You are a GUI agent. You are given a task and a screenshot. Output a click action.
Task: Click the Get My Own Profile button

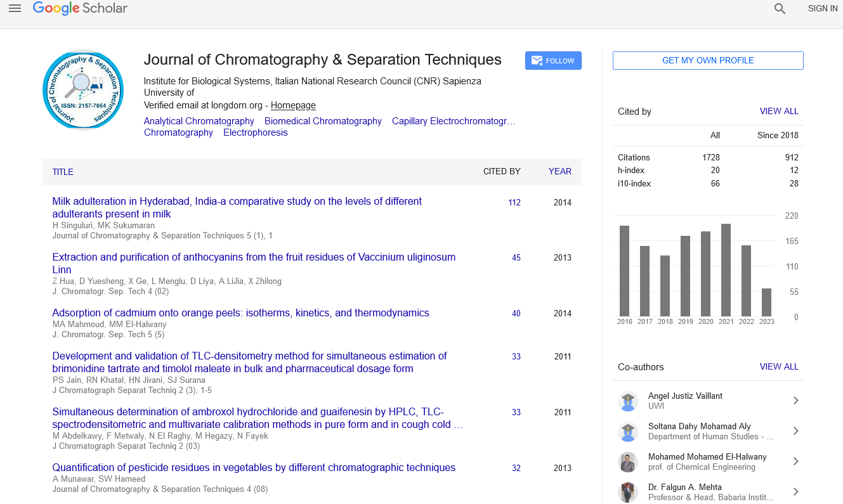(708, 61)
